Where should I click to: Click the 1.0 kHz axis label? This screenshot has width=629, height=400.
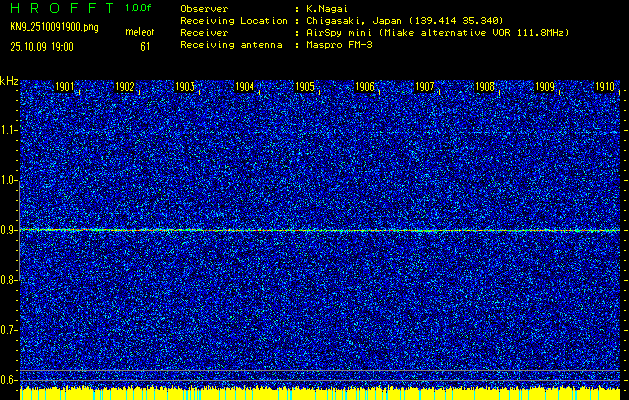point(9,180)
